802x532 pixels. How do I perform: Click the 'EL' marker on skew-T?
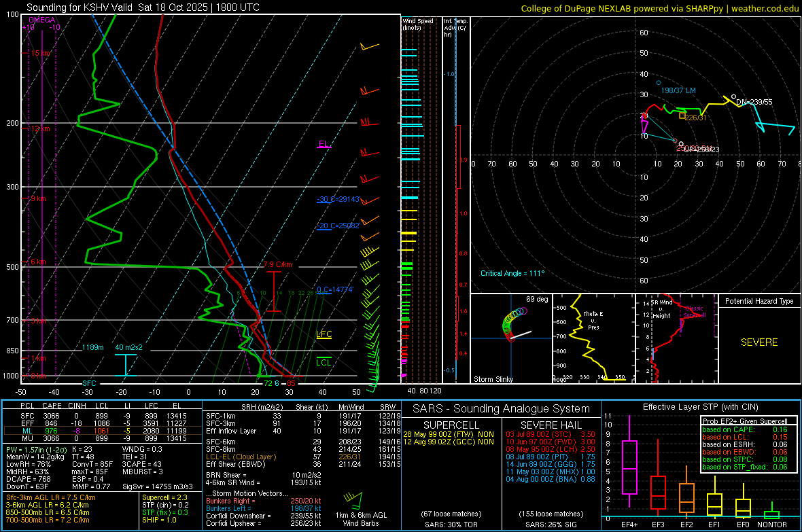324,144
